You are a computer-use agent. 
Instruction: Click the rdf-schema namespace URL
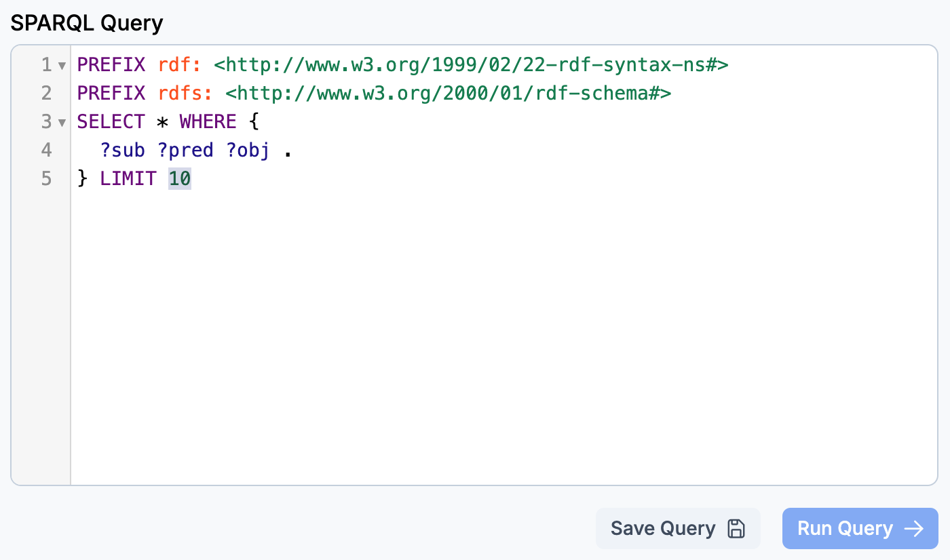click(448, 94)
